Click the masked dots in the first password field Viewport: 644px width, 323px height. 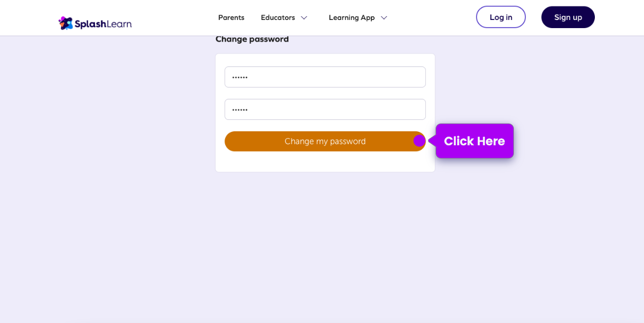pos(240,78)
